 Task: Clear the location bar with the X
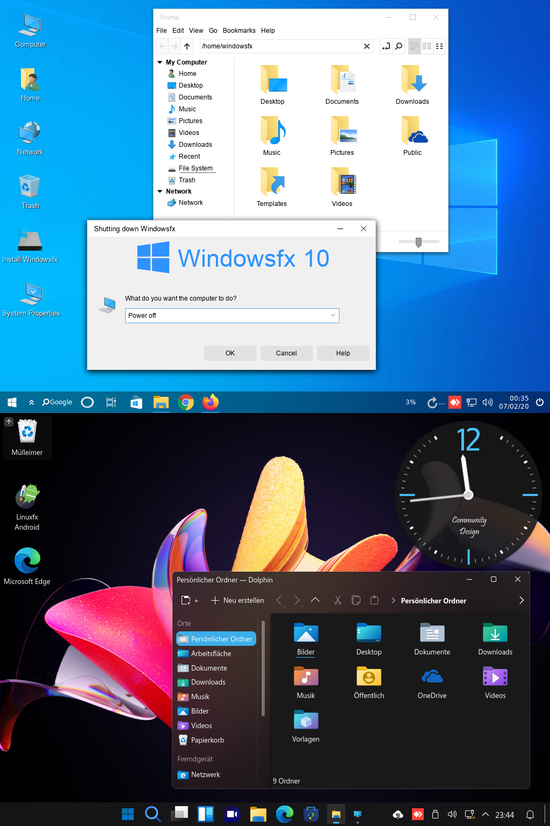point(367,46)
